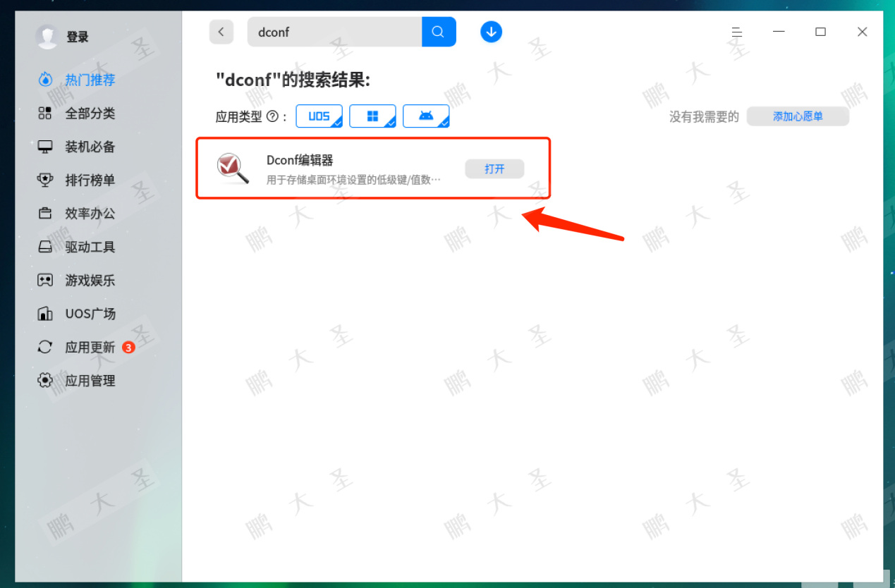Click the 应用管理 gear icon

45,380
